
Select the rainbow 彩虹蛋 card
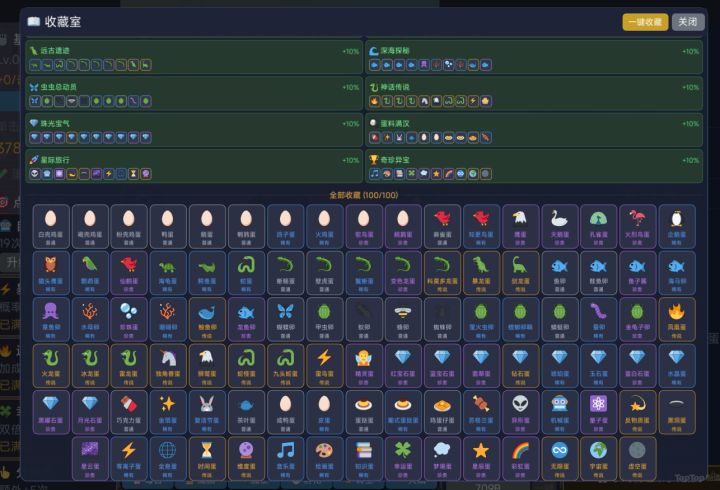tap(520, 458)
